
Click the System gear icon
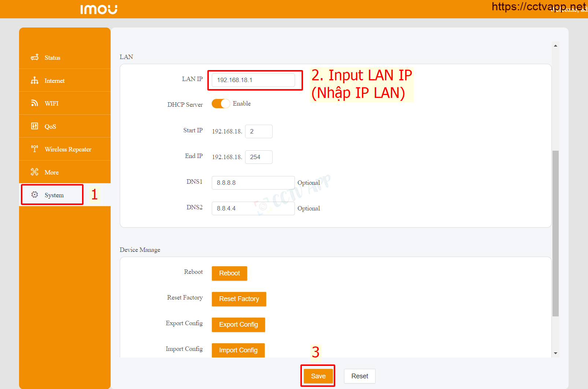pyautogui.click(x=34, y=195)
